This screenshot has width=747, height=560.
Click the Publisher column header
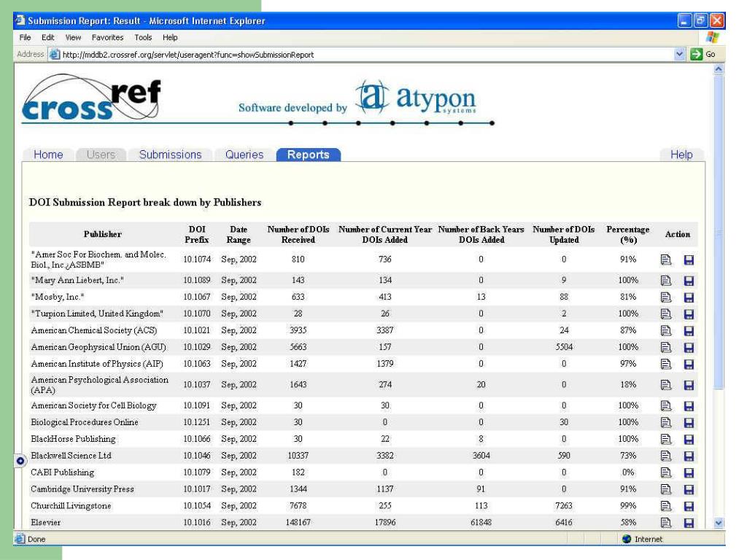click(x=102, y=234)
